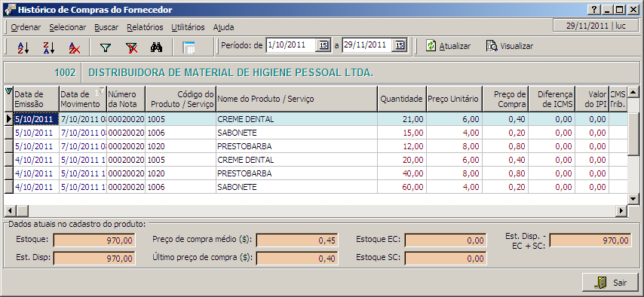The height and width of the screenshot is (297, 644).
Task: Open the Relatórios menu
Action: [x=145, y=28]
